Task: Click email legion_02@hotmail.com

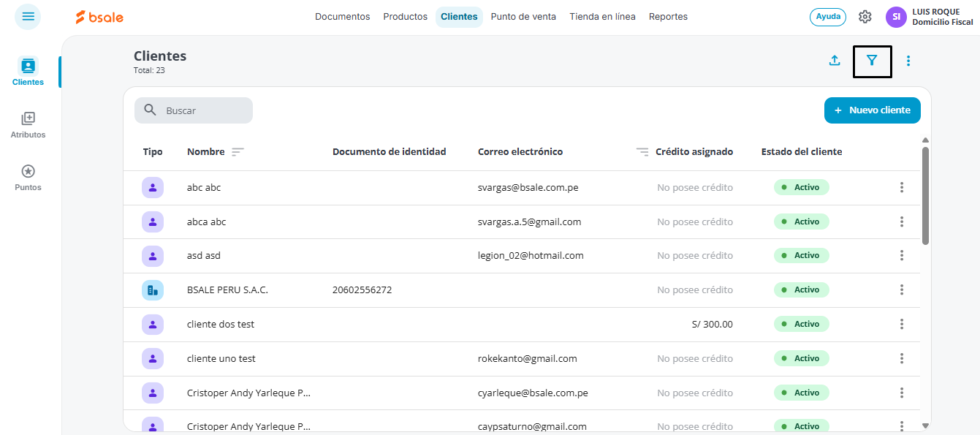Action: point(531,256)
